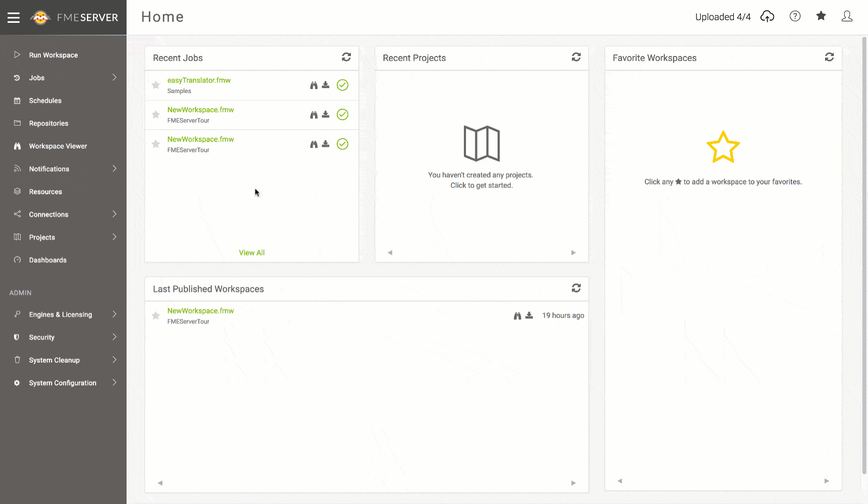Open NewWorkspace.fmw in Last Published Workspaces
This screenshot has width=868, height=504.
pyautogui.click(x=200, y=310)
